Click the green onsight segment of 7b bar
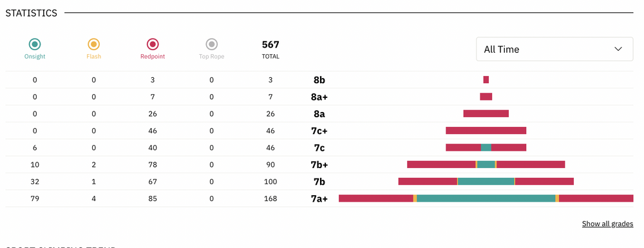 (x=486, y=182)
